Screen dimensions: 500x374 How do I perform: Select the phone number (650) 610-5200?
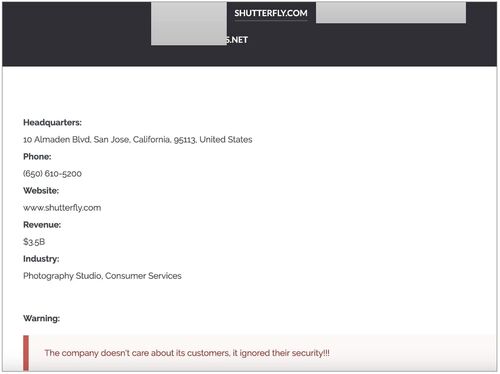[52, 174]
